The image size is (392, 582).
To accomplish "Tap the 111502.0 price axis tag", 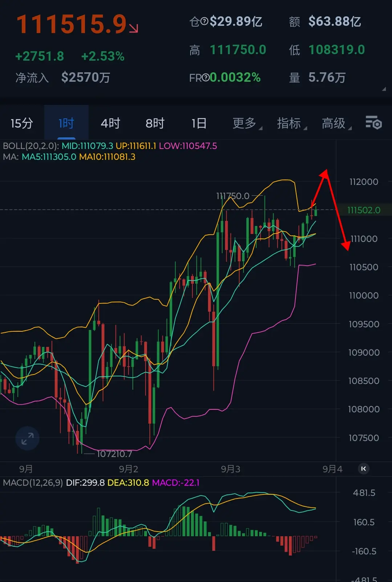I will (x=364, y=210).
